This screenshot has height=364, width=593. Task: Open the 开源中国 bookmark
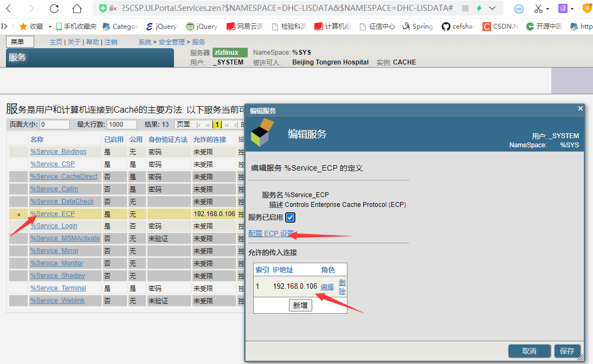point(544,27)
